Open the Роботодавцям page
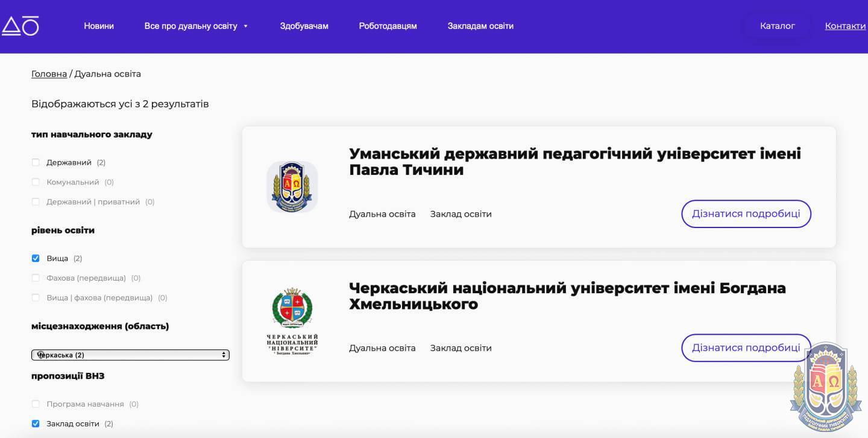 [x=388, y=26]
